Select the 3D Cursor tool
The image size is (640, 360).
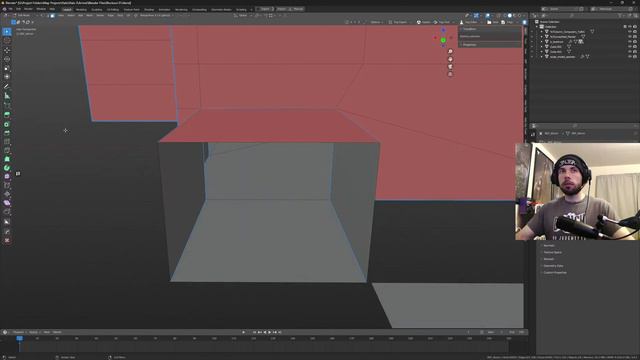tap(7, 40)
